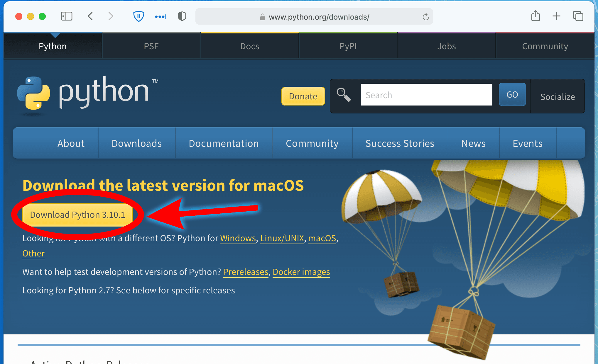Image resolution: width=598 pixels, height=364 pixels.
Task: Click the Python snake logo
Action: click(33, 93)
